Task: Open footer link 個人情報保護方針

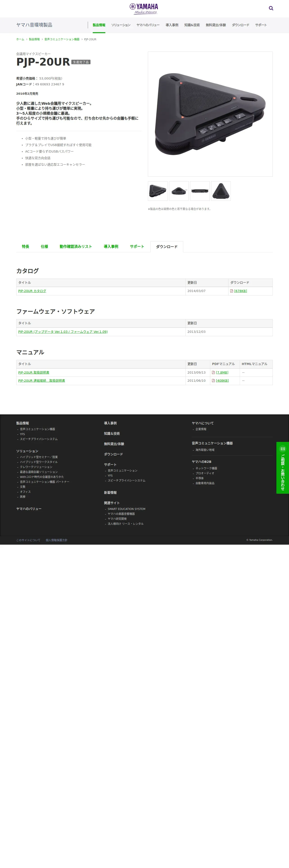Action: pos(56,540)
